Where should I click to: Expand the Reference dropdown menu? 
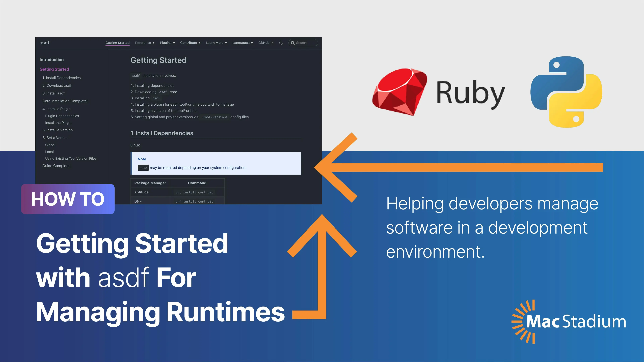click(145, 43)
